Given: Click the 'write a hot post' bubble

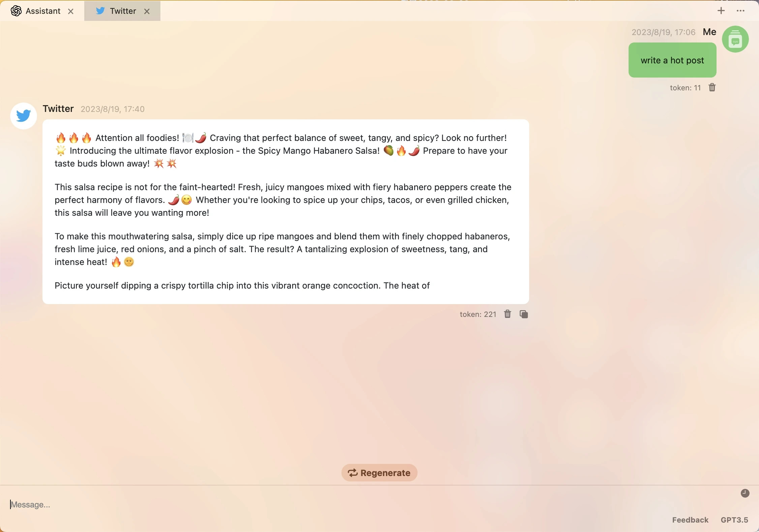Looking at the screenshot, I should coord(672,60).
